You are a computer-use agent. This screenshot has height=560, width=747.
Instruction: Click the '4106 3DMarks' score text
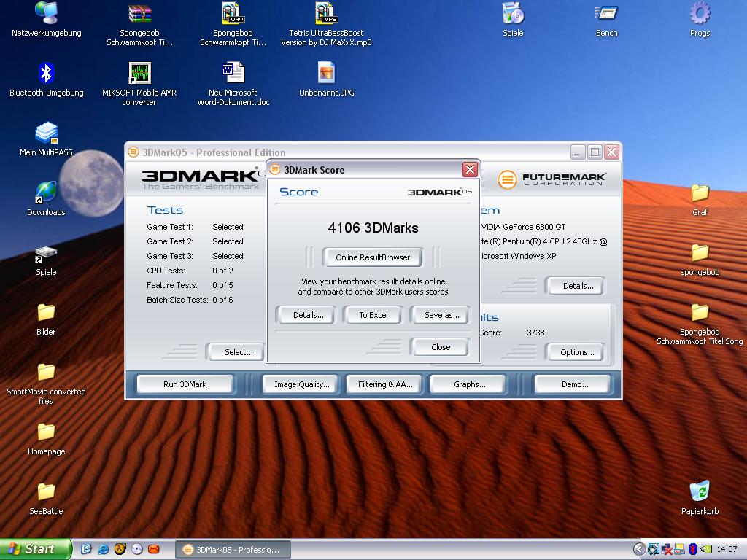[373, 227]
